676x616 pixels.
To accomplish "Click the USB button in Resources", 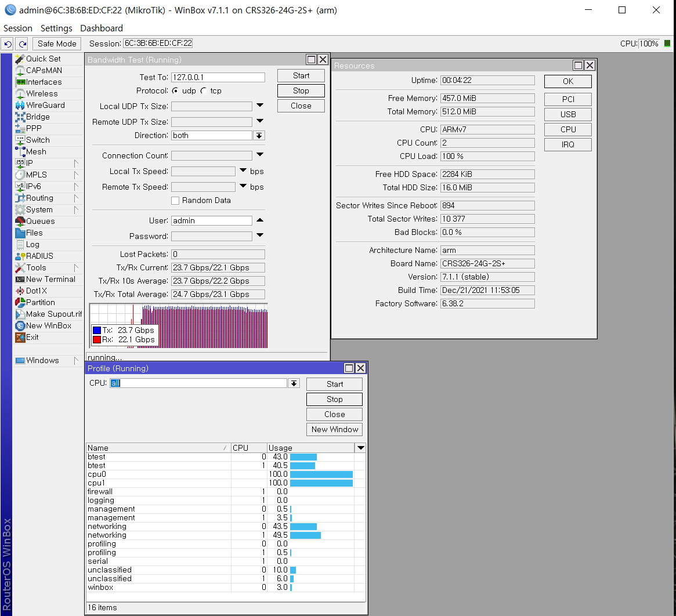I will [x=568, y=115].
